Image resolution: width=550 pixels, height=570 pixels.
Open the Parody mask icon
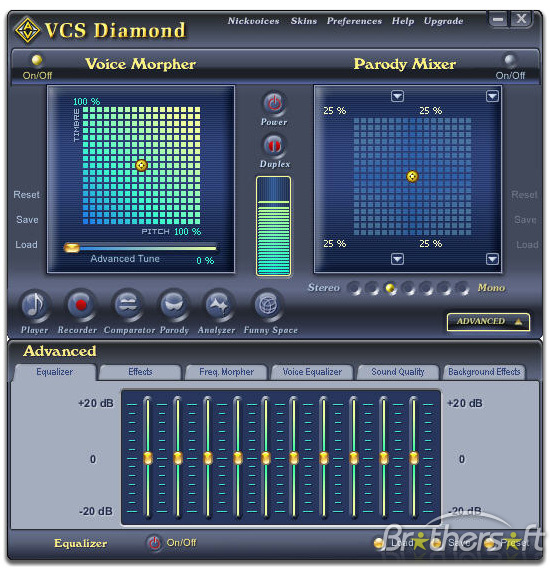pos(173,305)
